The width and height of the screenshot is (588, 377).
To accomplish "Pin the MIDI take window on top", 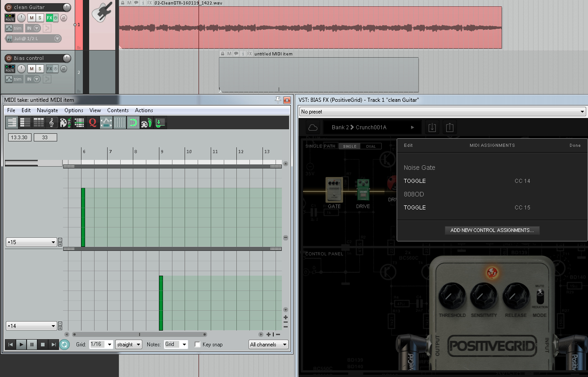I will (278, 100).
